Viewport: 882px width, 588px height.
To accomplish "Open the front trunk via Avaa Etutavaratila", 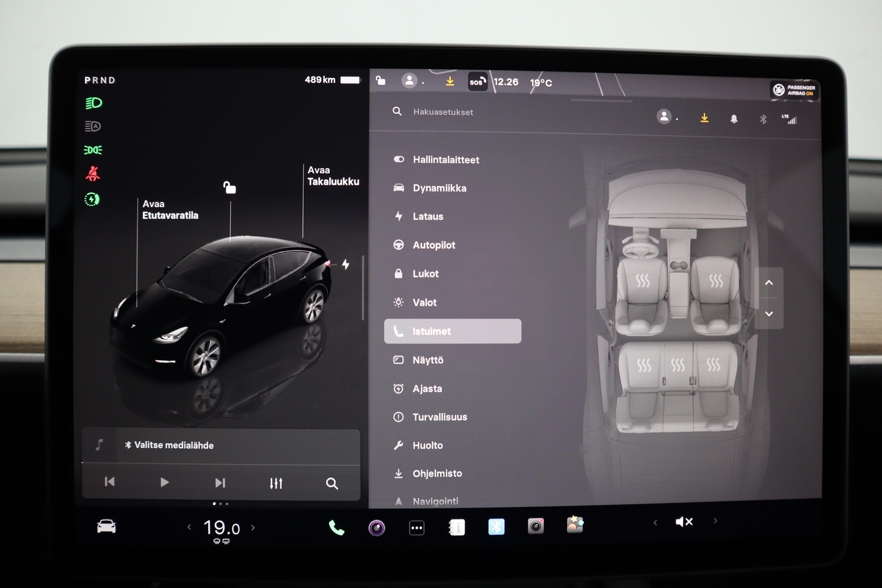I will [170, 209].
